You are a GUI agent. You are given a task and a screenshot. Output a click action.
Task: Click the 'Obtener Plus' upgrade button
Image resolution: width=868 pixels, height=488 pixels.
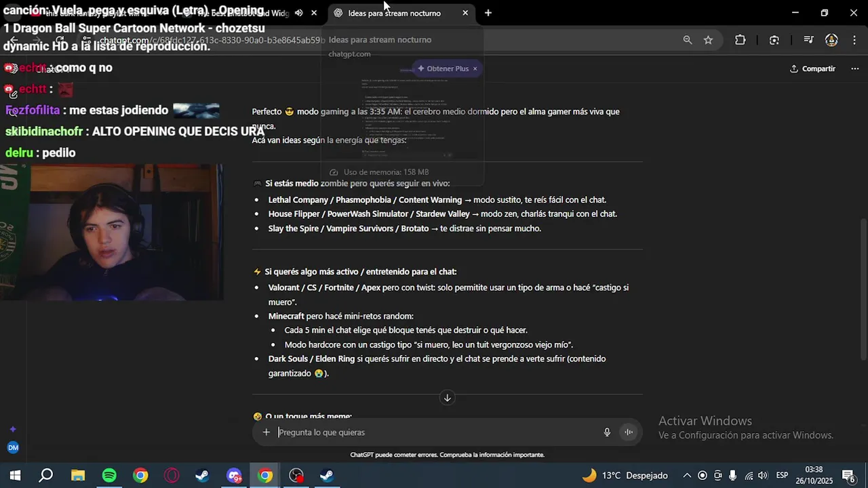[442, 68]
